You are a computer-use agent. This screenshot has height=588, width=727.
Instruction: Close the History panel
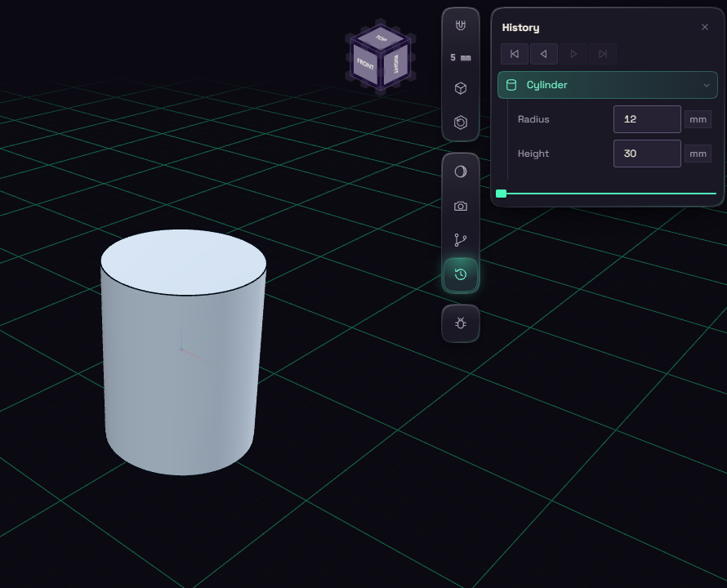coord(705,28)
